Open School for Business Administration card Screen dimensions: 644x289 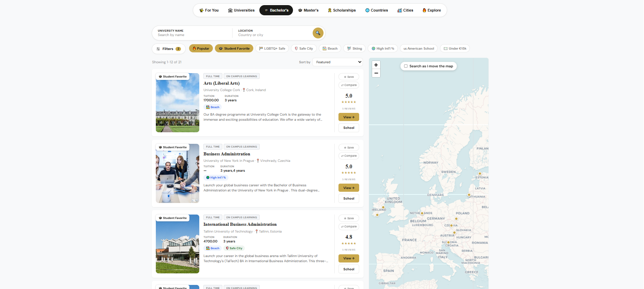[x=349, y=199]
